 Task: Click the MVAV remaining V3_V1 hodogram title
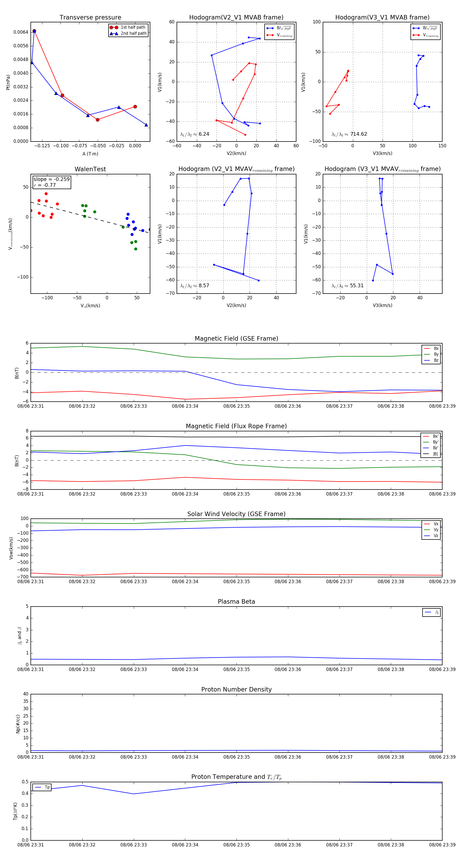click(382, 169)
